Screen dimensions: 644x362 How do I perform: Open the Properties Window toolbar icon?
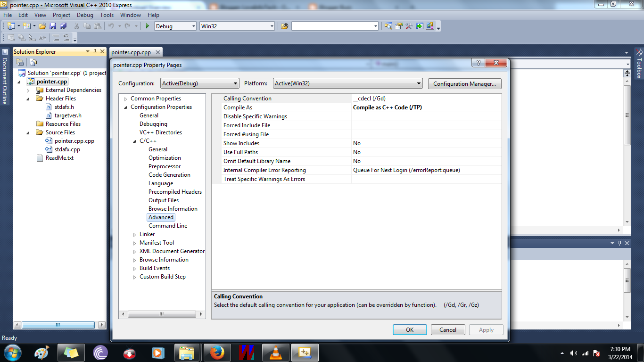click(x=399, y=26)
